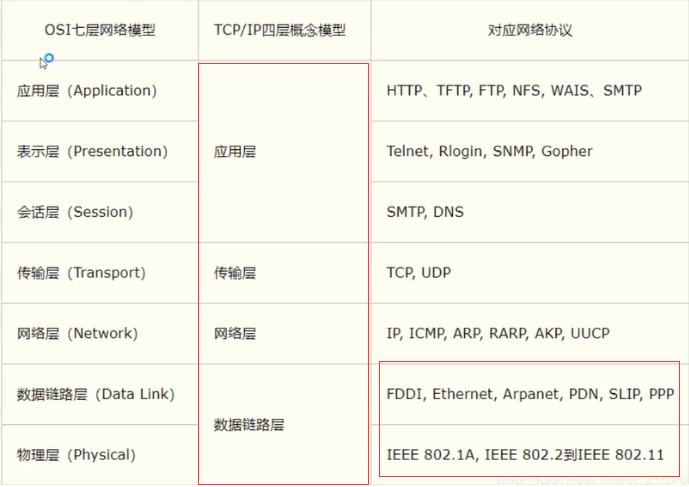This screenshot has height=487, width=689.
Task: Click the OSI七层网络模型 column header
Action: click(x=100, y=30)
